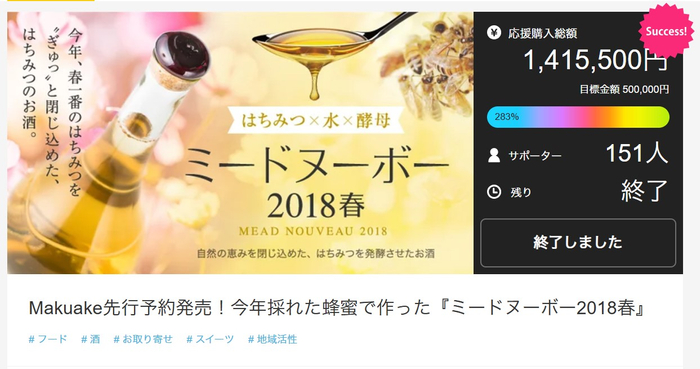The image size is (700, 369).
Task: Open the #地域活性 tag link
Action: (x=272, y=339)
